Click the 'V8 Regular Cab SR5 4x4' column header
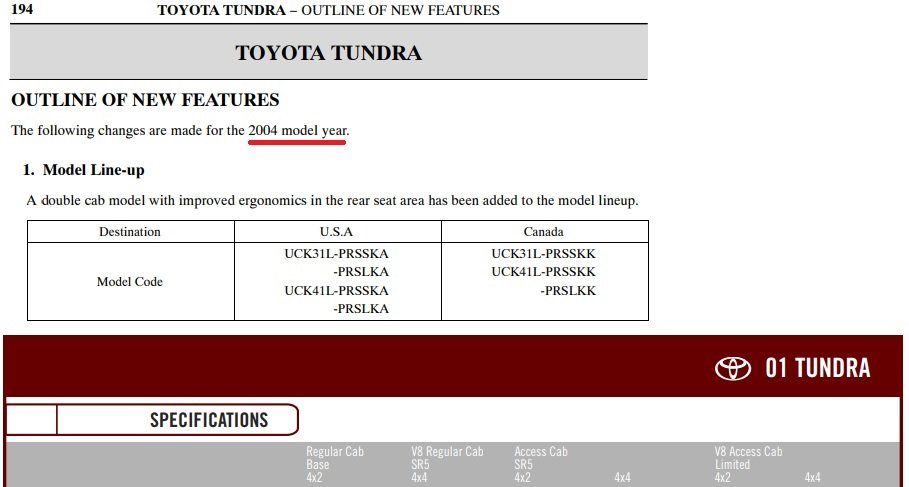The height and width of the screenshot is (487, 909). (447, 464)
